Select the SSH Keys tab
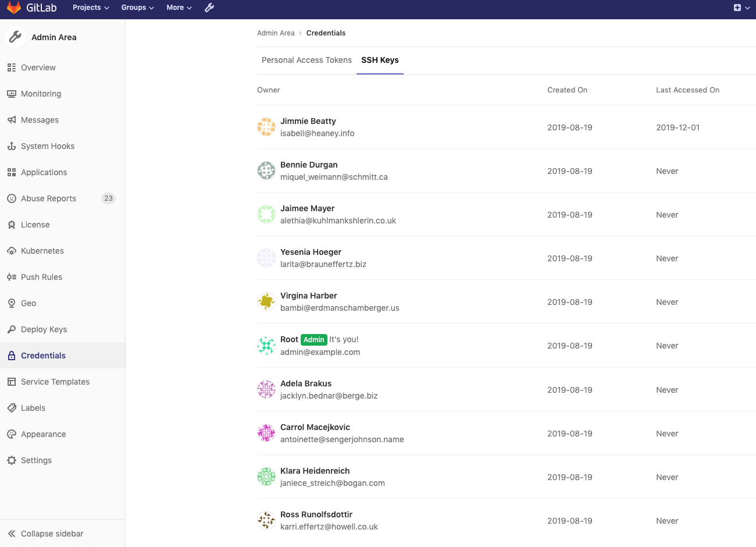This screenshot has width=756, height=547. pyautogui.click(x=380, y=60)
